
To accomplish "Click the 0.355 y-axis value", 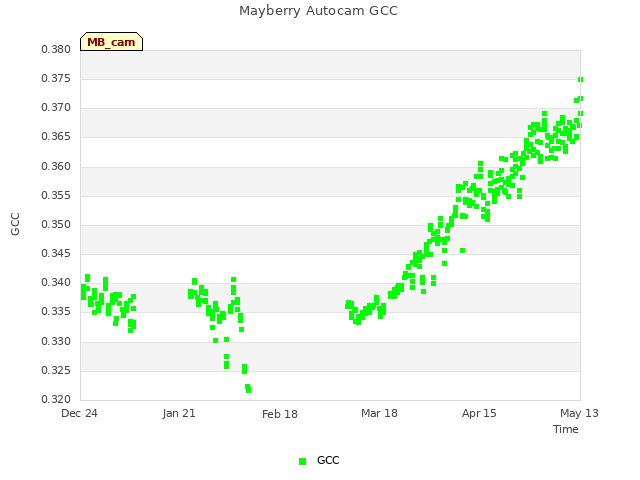I will click(56, 195).
